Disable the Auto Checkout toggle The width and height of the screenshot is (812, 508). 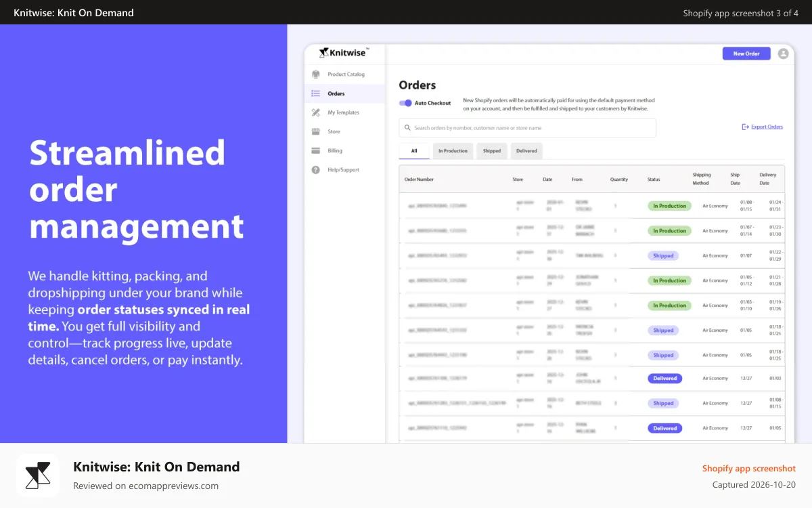pos(405,103)
